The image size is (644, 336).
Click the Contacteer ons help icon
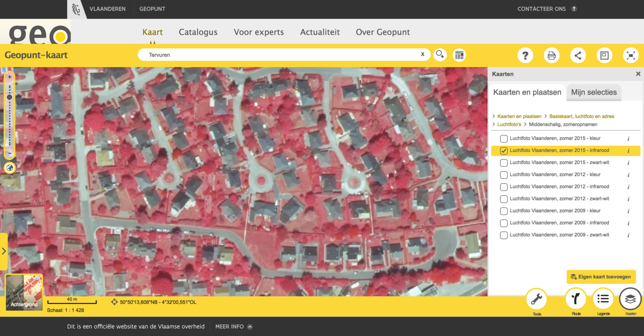[574, 9]
